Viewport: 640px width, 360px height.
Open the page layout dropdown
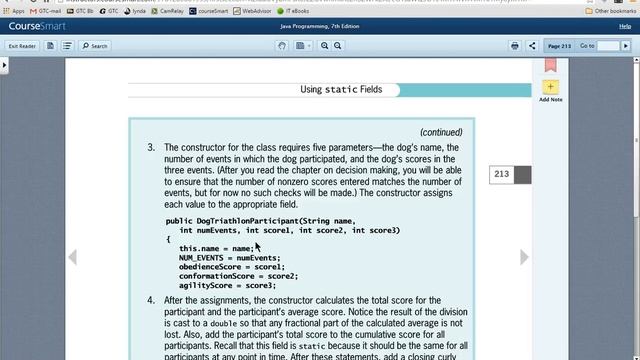click(x=303, y=46)
